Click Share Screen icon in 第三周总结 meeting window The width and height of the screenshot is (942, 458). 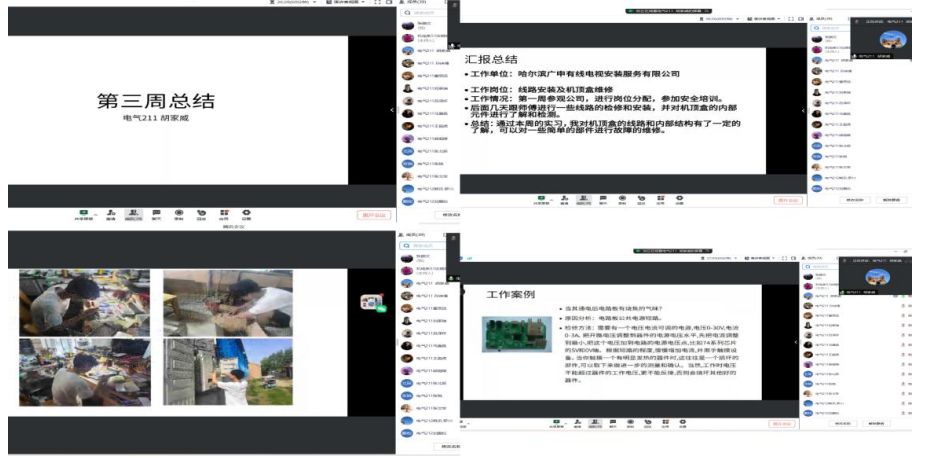click(x=85, y=213)
